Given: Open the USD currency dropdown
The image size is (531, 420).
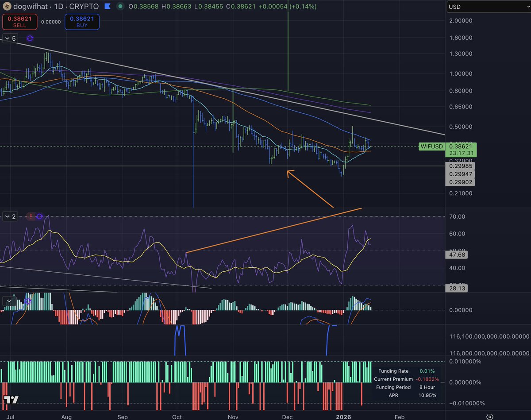Looking at the screenshot, I should [x=488, y=7].
